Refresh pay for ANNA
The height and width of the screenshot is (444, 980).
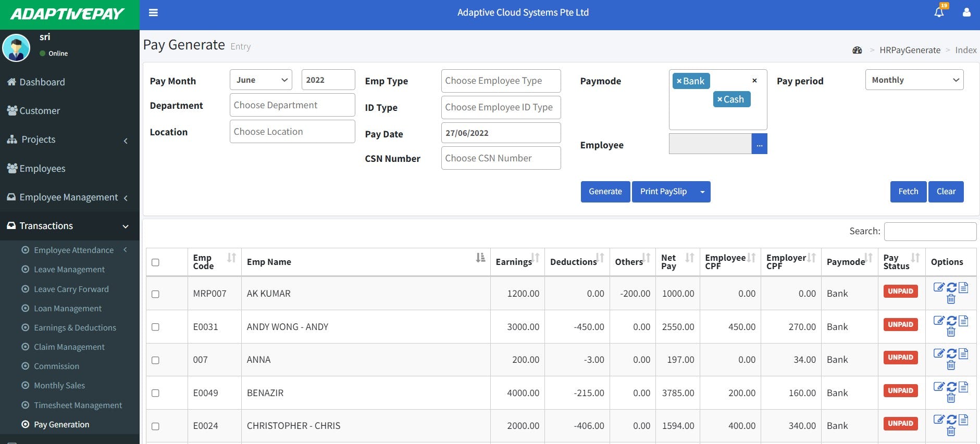click(951, 353)
